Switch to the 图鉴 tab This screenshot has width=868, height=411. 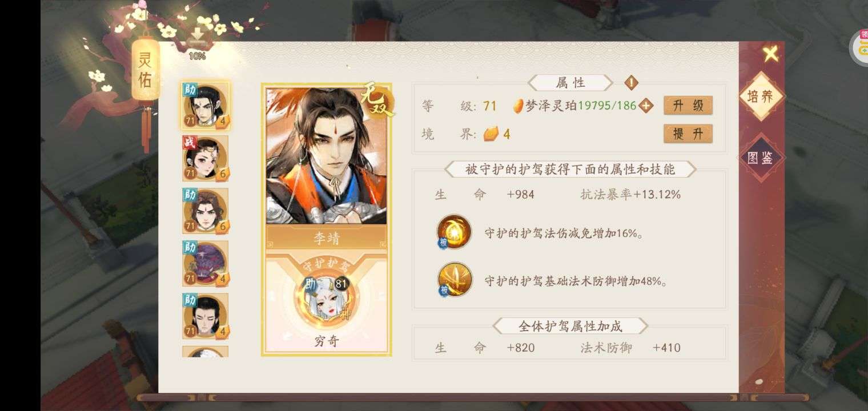pos(761,158)
